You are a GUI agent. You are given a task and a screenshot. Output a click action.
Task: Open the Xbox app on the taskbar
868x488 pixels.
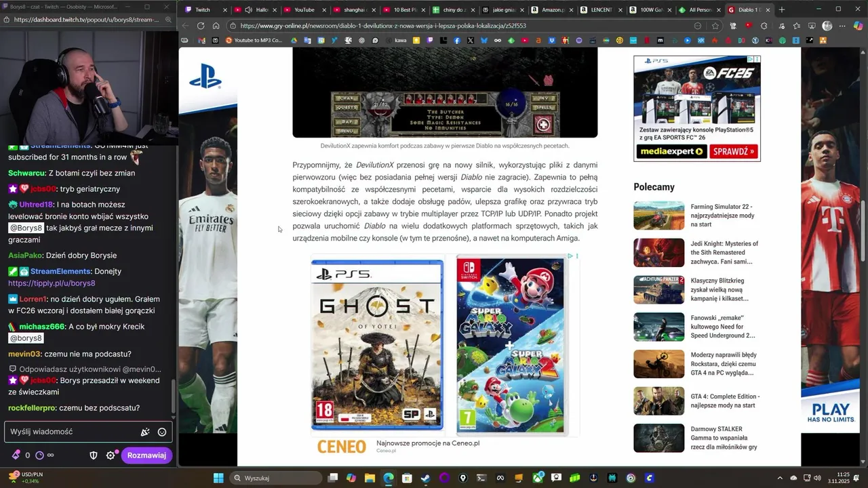click(538, 478)
